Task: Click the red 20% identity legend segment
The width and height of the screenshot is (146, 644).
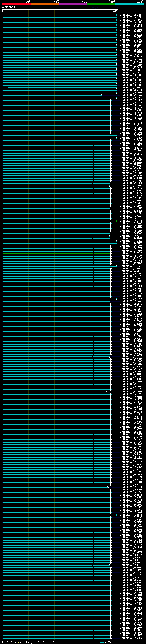Action: pyautogui.click(x=16, y=4)
